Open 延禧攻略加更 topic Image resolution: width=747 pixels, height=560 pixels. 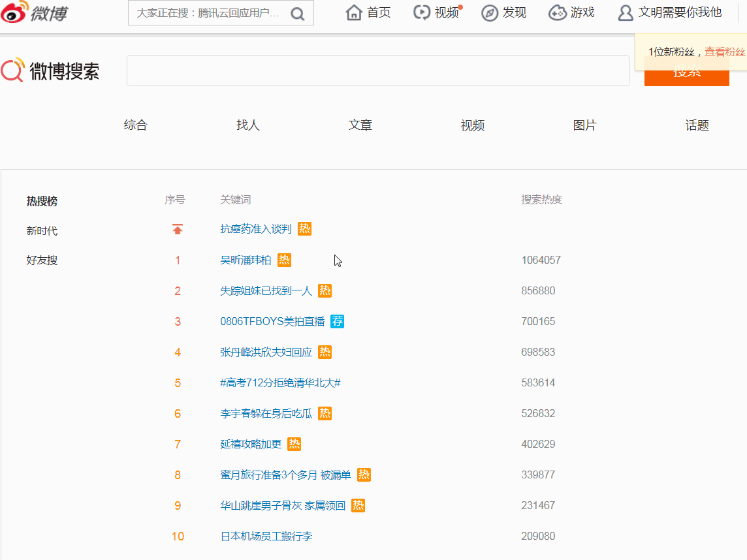(x=251, y=444)
